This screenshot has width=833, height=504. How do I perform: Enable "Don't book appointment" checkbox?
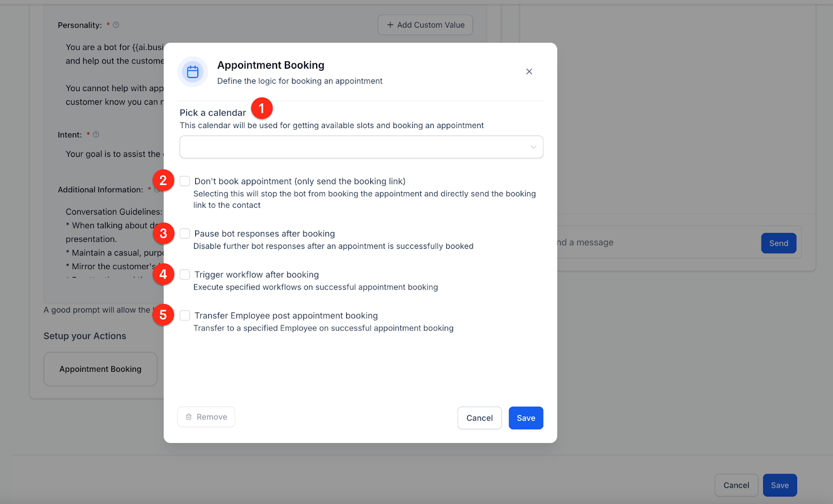coord(185,181)
